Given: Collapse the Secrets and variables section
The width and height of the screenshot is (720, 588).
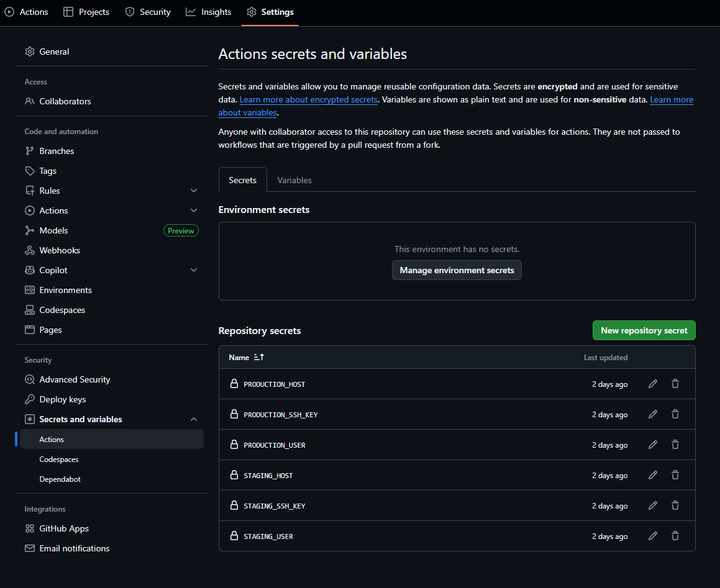Looking at the screenshot, I should 193,419.
